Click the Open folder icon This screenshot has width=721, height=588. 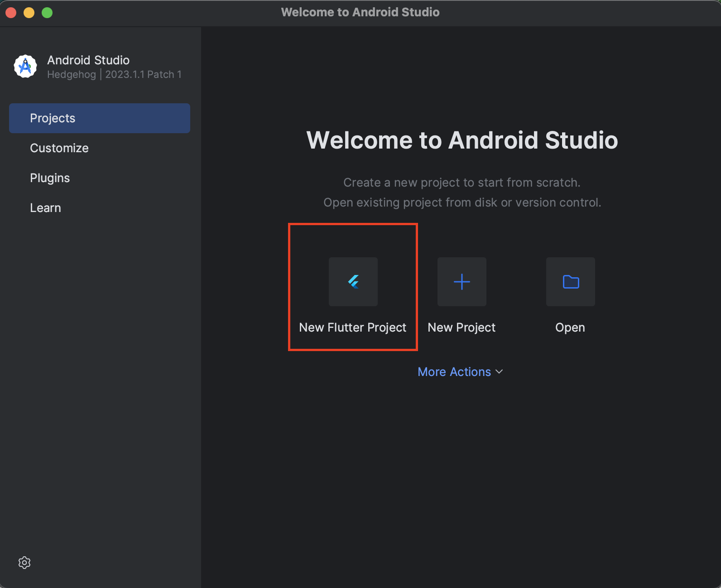(571, 282)
